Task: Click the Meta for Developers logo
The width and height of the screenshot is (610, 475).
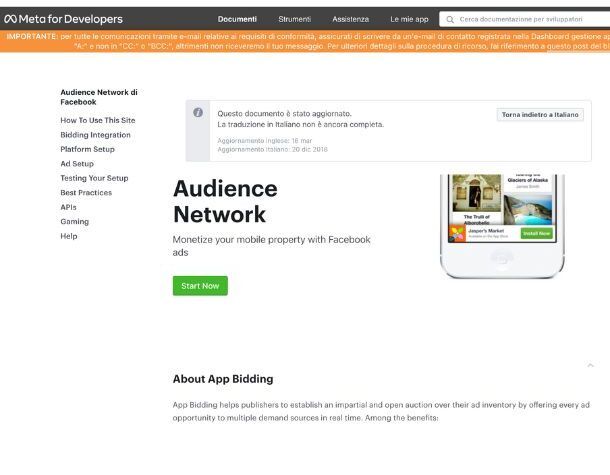Action: 63,19
